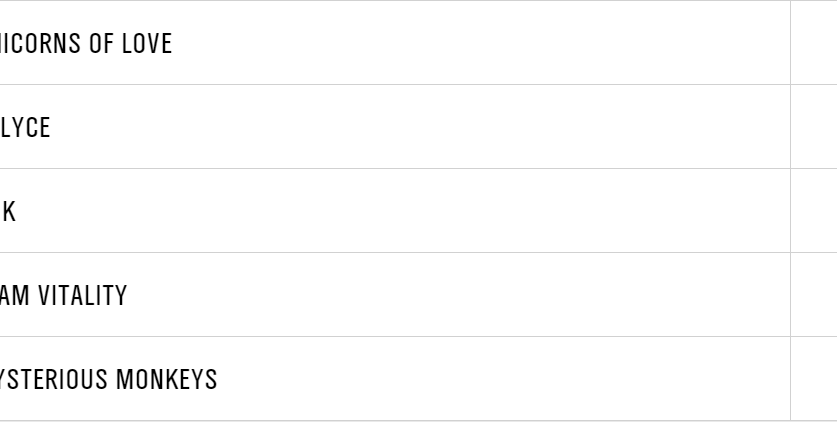837x422 pixels.
Task: Click the blank right cell beside Mysterious Monkeys
Action: click(x=813, y=379)
